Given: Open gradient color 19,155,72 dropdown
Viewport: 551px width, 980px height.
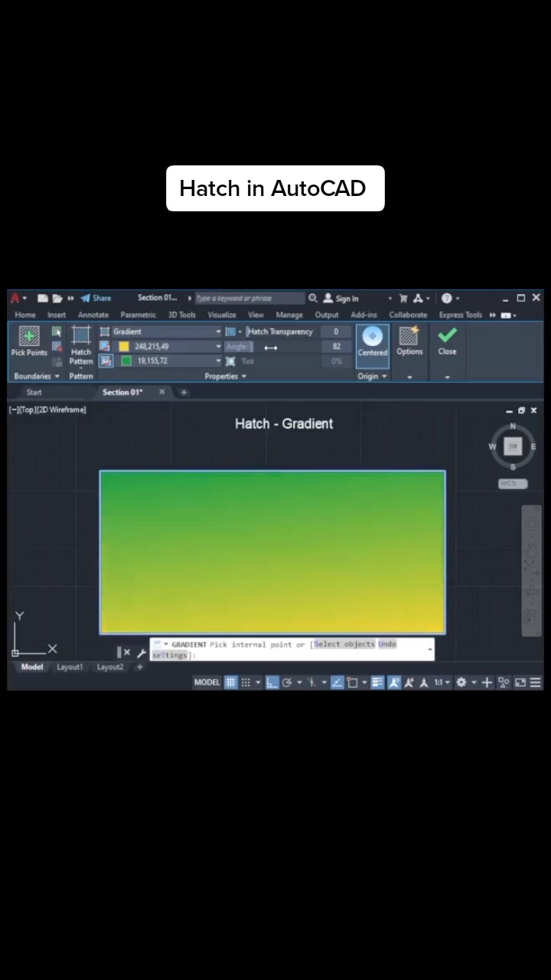Looking at the screenshot, I should (x=218, y=361).
